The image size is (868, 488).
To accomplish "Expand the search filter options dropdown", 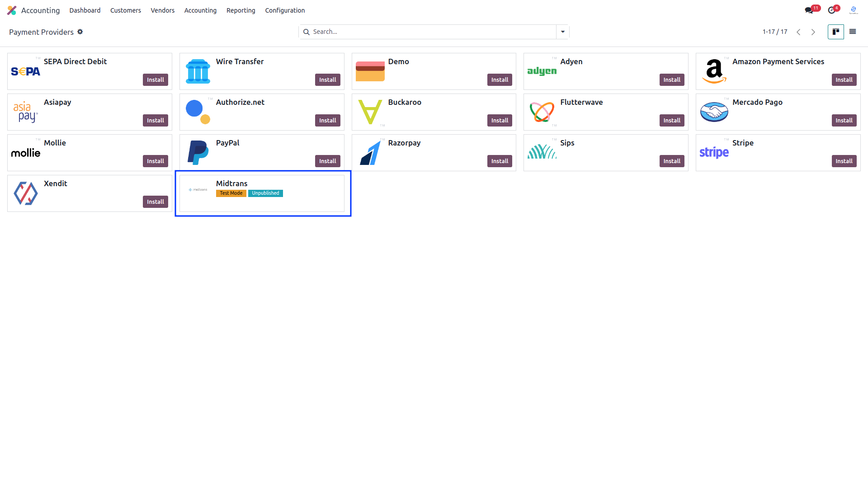I will click(563, 32).
